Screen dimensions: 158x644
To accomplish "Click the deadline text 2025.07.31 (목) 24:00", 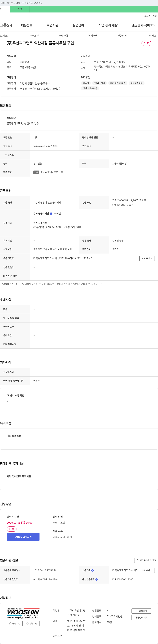I will pyautogui.click(x=20, y=522).
